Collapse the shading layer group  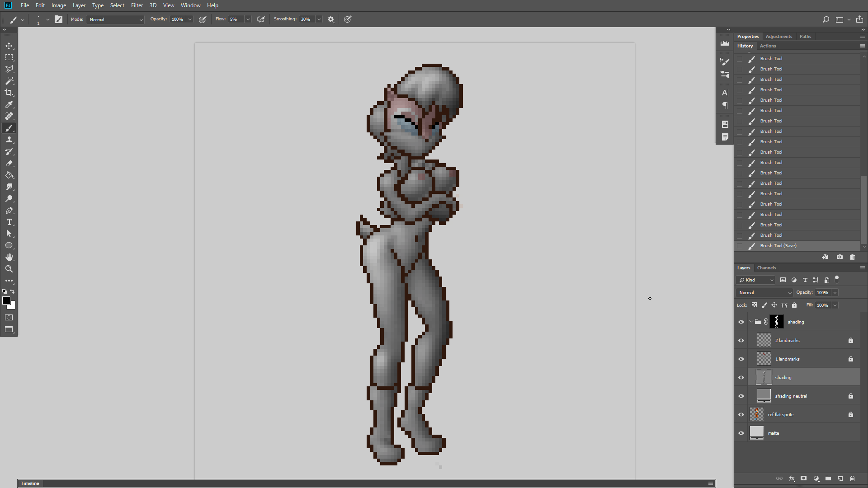pos(751,322)
